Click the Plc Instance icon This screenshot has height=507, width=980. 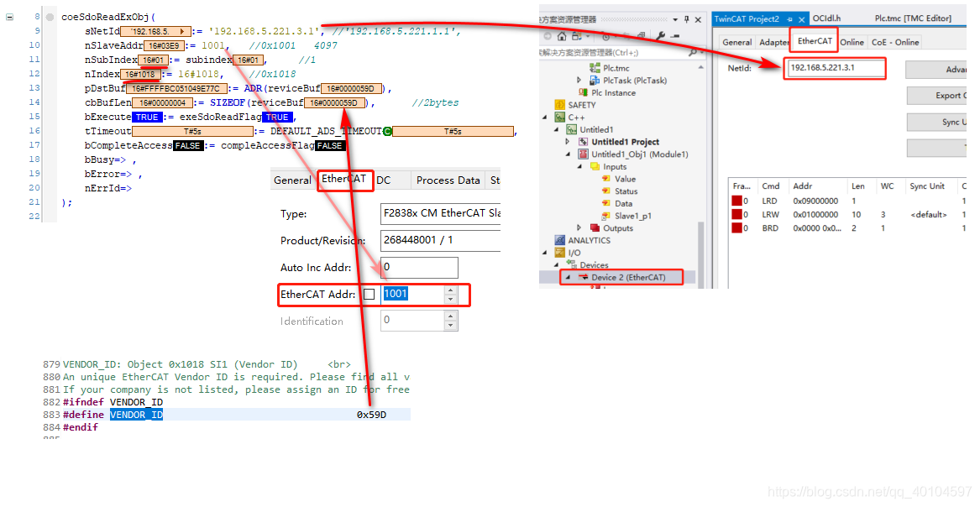[x=583, y=92]
